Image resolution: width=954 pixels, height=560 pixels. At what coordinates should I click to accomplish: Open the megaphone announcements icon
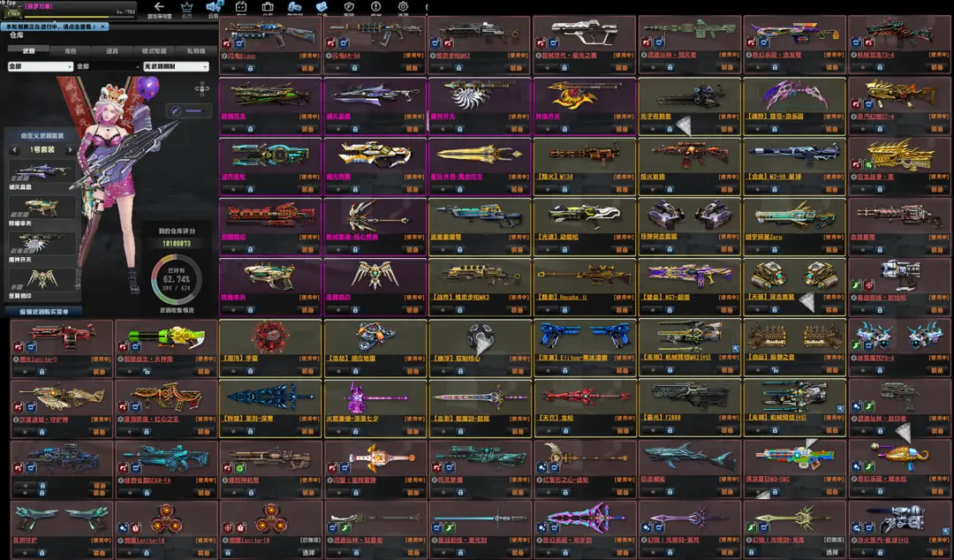pyautogui.click(x=213, y=7)
